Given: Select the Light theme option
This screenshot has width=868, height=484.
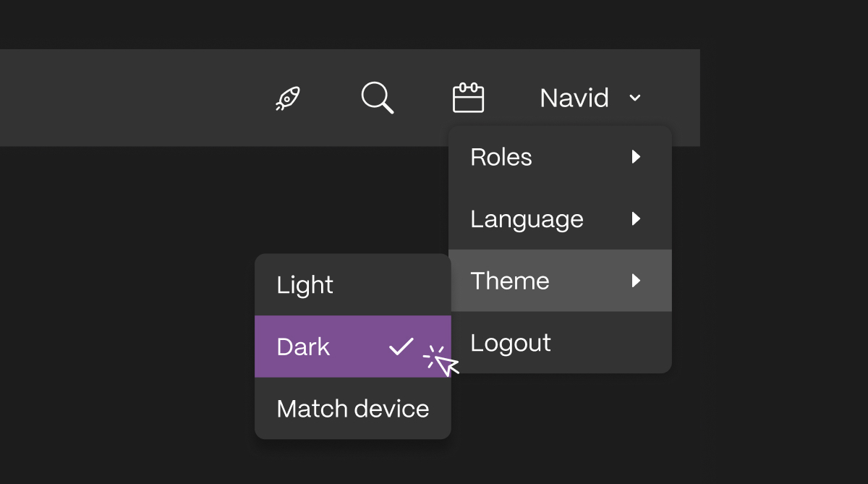Looking at the screenshot, I should pyautogui.click(x=353, y=284).
